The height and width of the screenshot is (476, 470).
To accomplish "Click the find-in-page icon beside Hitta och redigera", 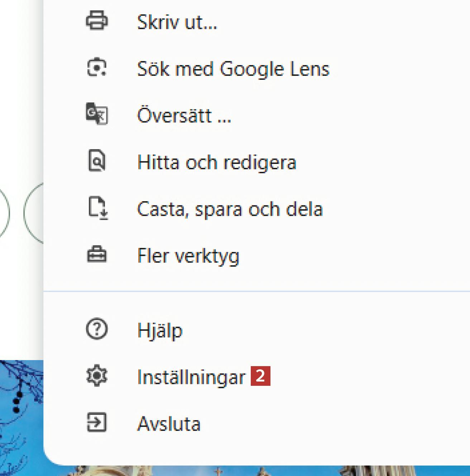I will (97, 161).
